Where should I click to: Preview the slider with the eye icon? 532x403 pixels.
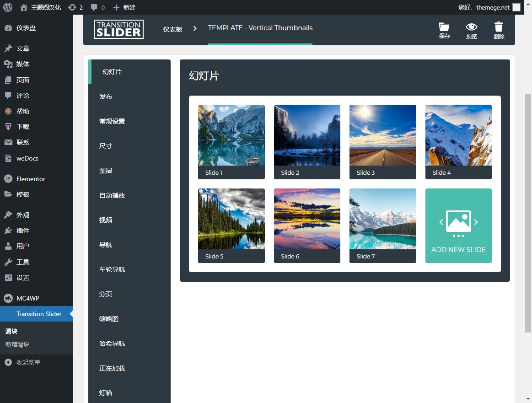pos(471,31)
